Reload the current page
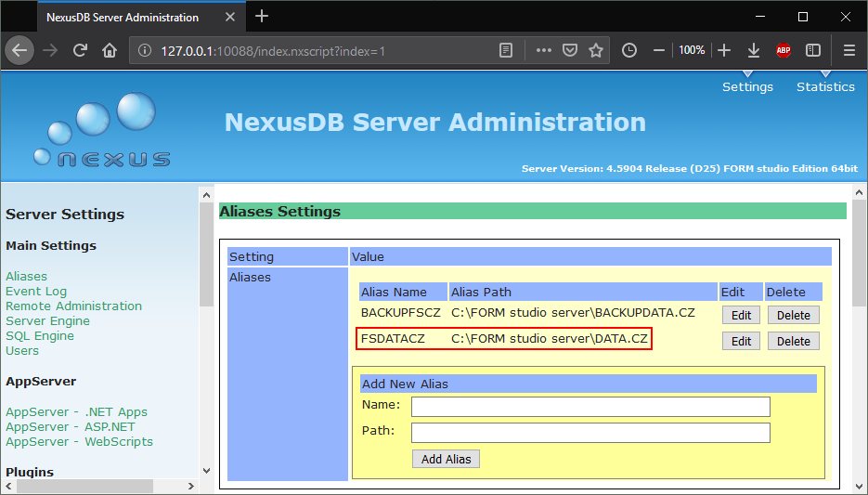The height and width of the screenshot is (495, 868). click(x=80, y=50)
